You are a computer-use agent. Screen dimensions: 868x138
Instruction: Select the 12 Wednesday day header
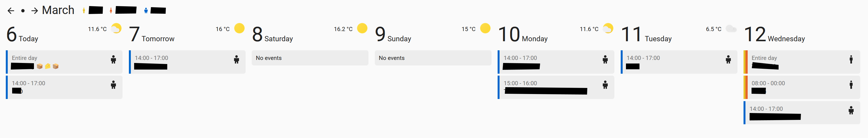[774, 34]
